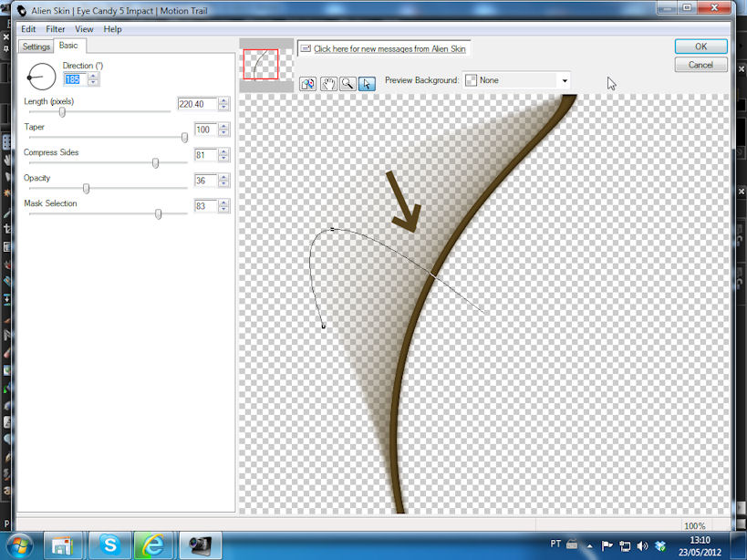Open the Edit menu
This screenshot has height=560, width=747.
(28, 29)
